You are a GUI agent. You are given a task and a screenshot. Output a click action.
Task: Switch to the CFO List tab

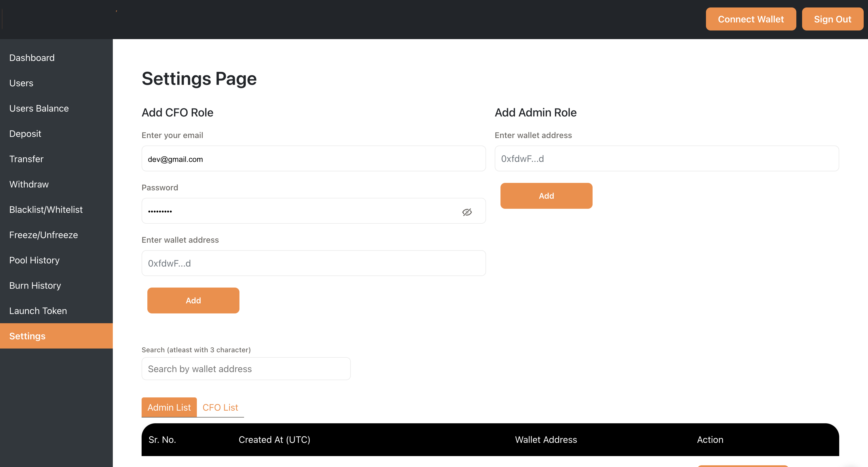coord(220,407)
